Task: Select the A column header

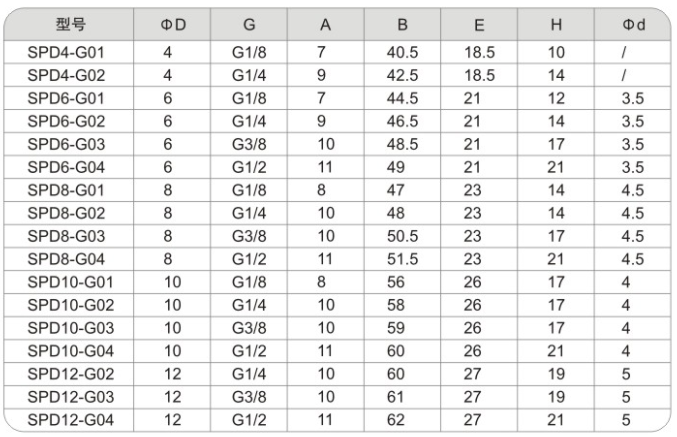Action: (326, 25)
